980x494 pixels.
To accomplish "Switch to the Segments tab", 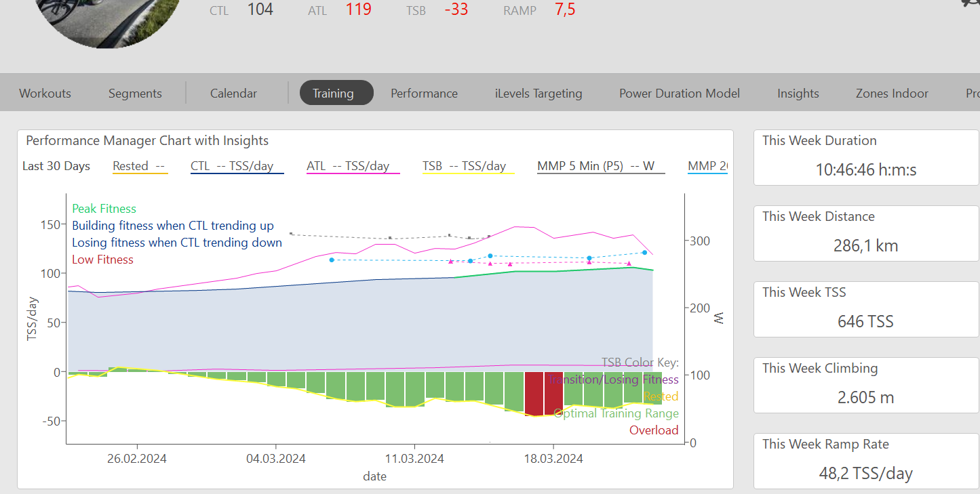I will tap(135, 94).
